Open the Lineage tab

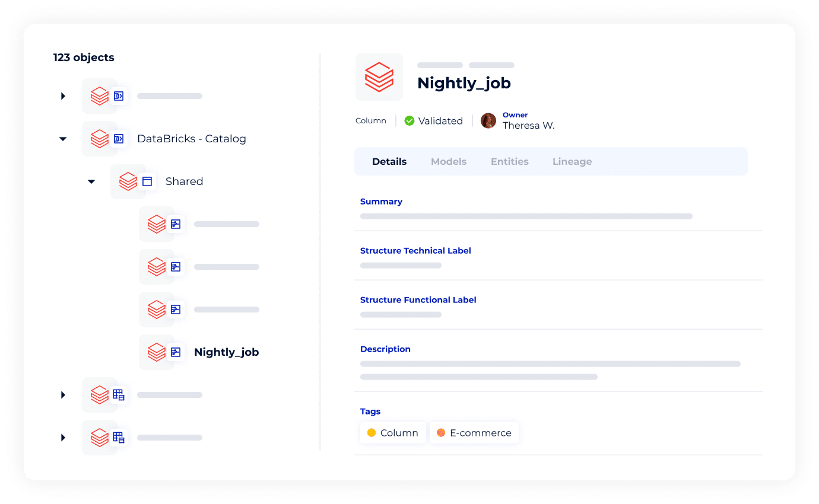point(572,161)
